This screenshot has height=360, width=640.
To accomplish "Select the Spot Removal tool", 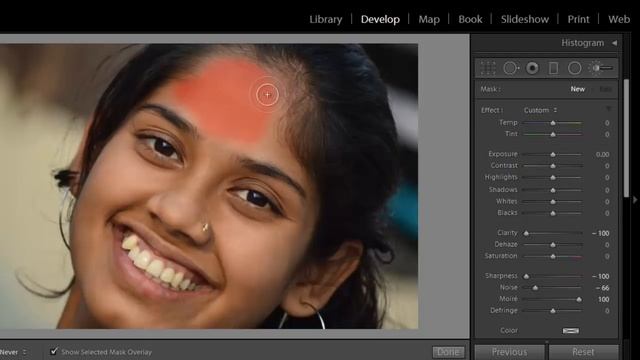I will coord(511,68).
